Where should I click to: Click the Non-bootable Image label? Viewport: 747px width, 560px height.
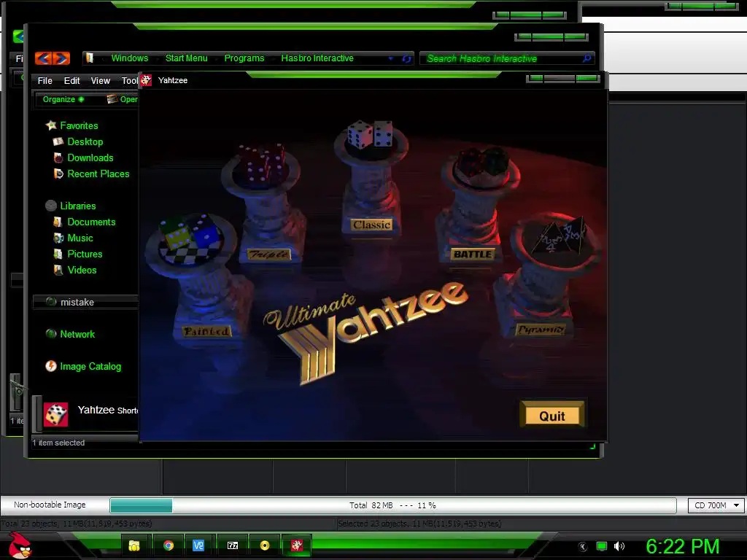(50, 505)
